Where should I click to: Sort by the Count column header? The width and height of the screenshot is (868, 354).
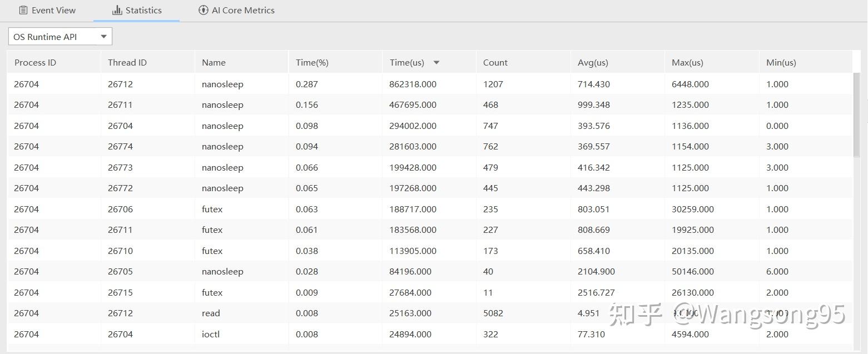pyautogui.click(x=495, y=62)
